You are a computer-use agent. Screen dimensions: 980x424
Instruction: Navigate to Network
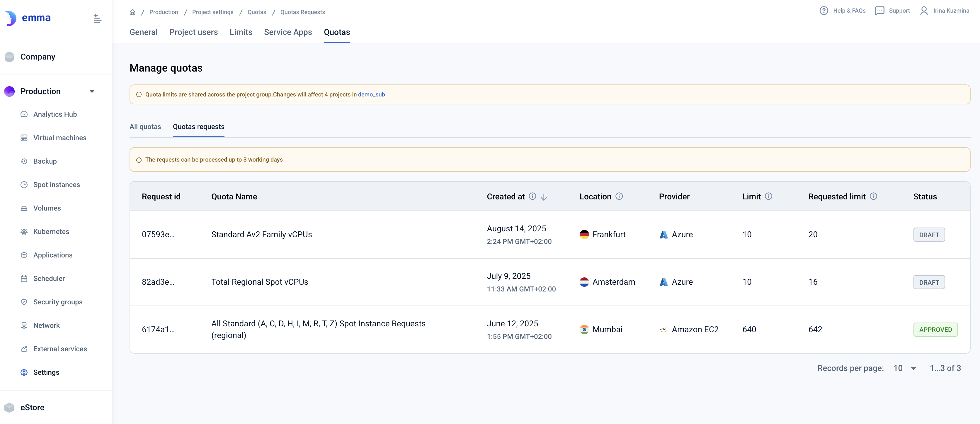pos(46,325)
